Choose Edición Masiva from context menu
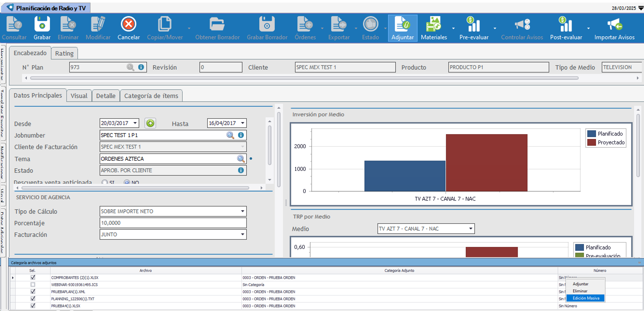Viewport: 644px width, 311px height. [586, 298]
